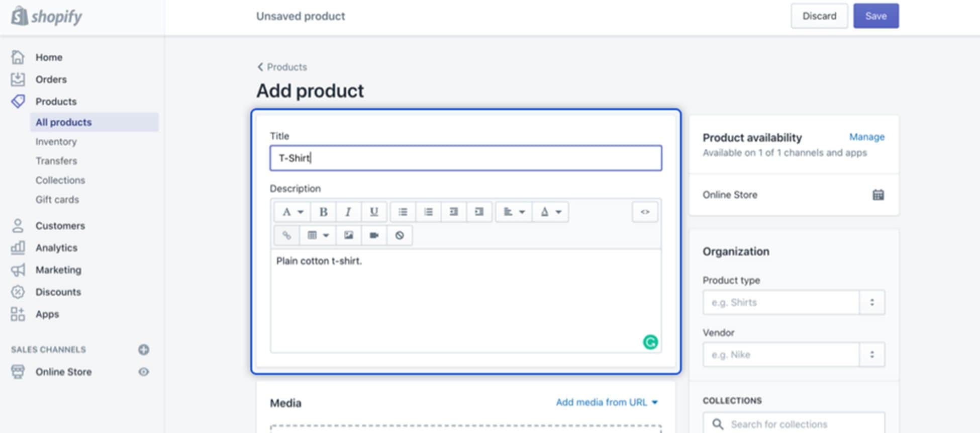980x433 pixels.
Task: Click the Analytics bar chart icon
Action: pos(18,247)
